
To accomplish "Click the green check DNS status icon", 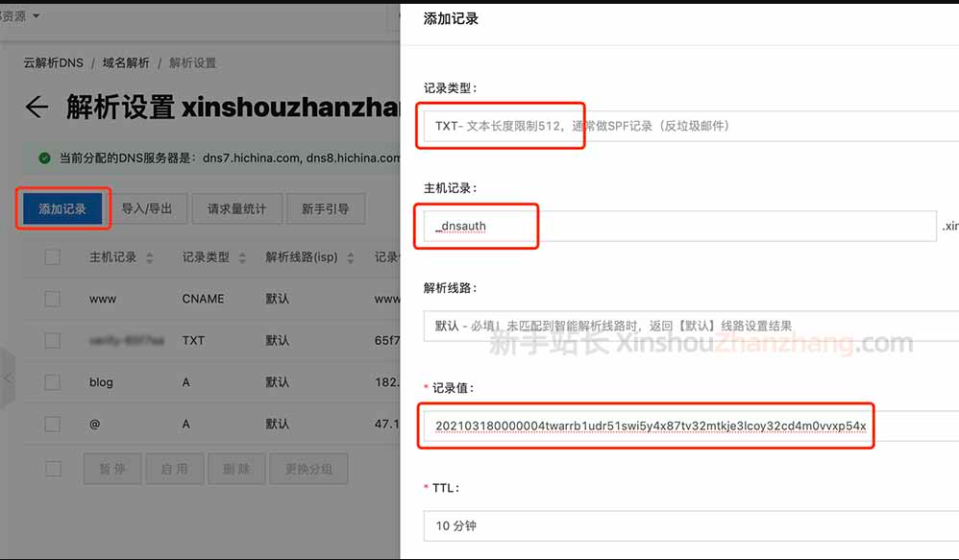I will (44, 158).
